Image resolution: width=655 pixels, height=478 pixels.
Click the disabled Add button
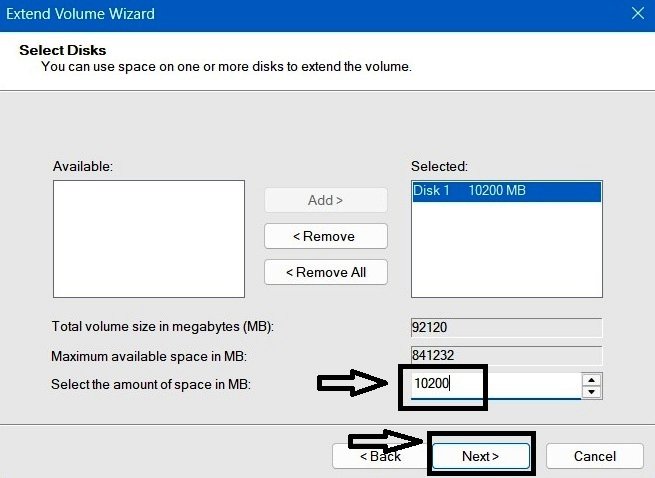click(326, 200)
